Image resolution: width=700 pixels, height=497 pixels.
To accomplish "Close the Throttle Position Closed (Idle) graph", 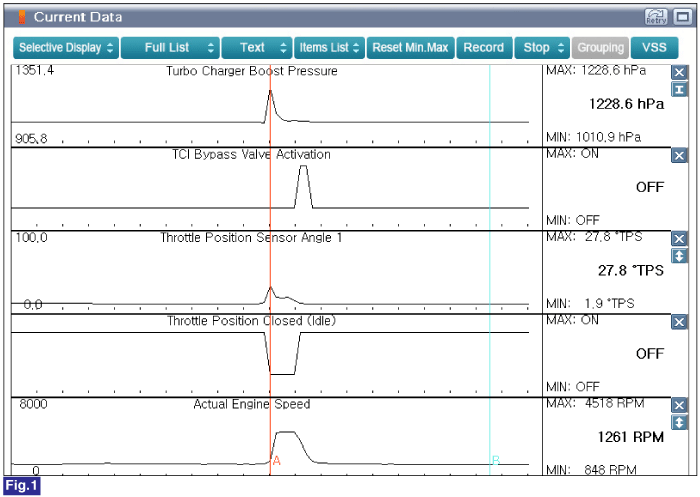I will point(679,322).
